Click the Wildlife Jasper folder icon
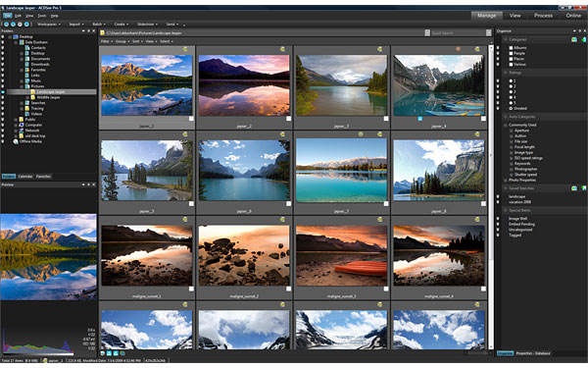The image size is (588, 368). pyautogui.click(x=32, y=97)
